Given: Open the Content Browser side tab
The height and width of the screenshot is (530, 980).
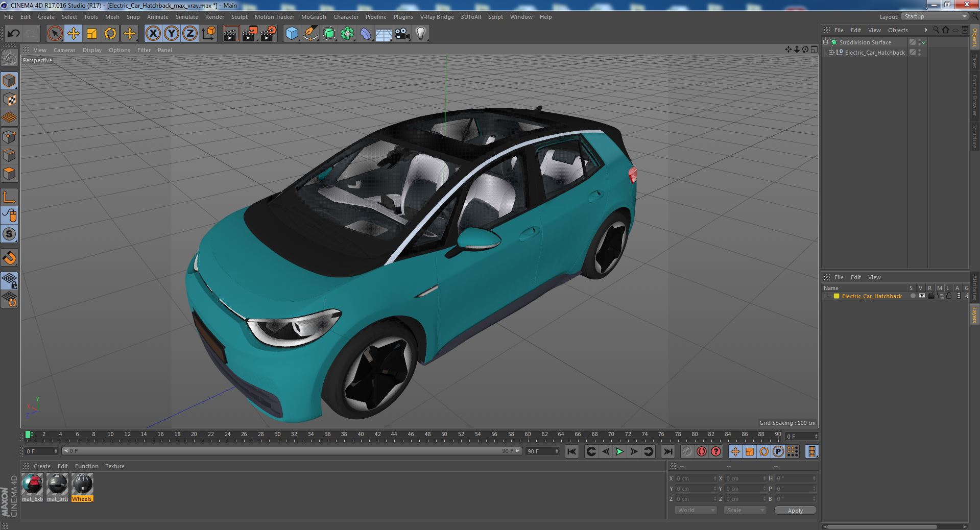Looking at the screenshot, I should [x=974, y=95].
